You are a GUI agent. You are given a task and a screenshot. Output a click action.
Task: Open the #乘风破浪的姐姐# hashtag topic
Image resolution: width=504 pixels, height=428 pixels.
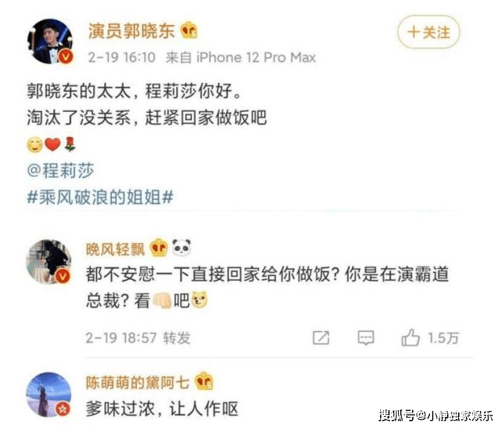coord(100,197)
